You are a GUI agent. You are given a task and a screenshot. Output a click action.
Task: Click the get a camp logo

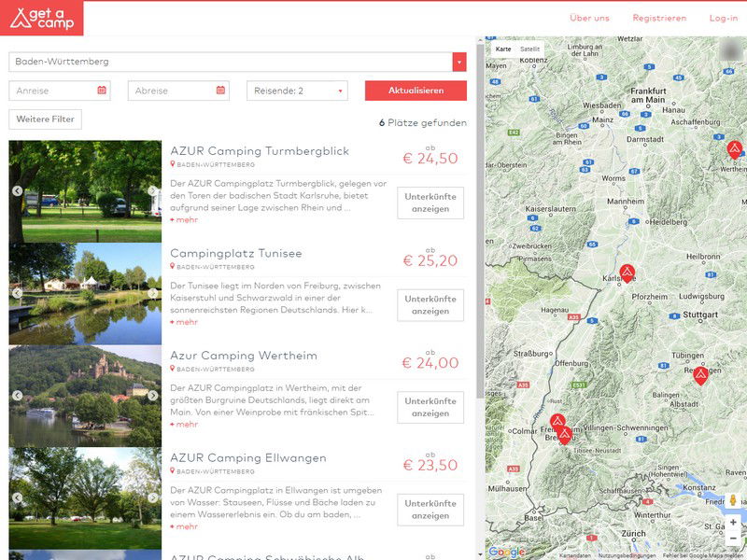coord(41,18)
